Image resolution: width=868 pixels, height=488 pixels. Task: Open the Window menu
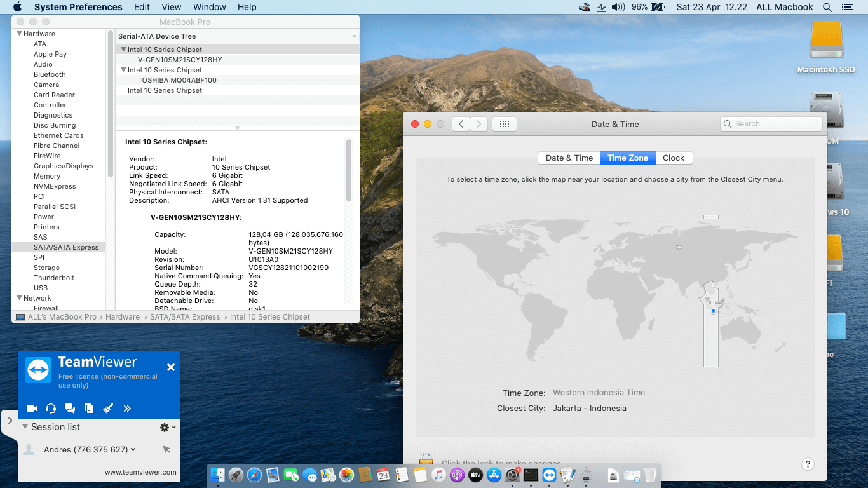coord(209,7)
